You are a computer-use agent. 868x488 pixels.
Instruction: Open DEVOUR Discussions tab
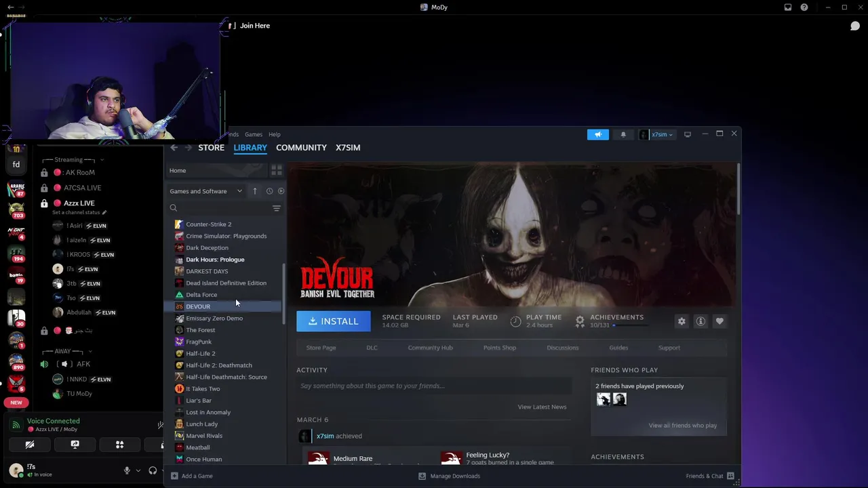pos(563,348)
